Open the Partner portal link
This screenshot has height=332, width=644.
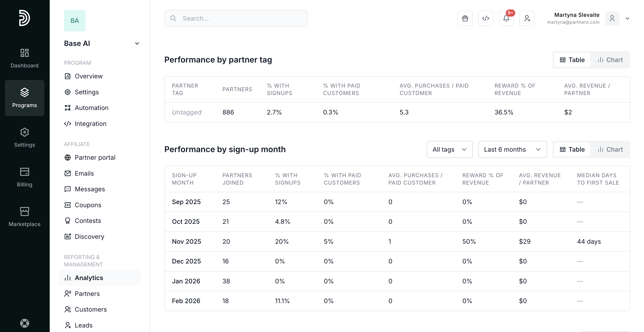click(95, 157)
